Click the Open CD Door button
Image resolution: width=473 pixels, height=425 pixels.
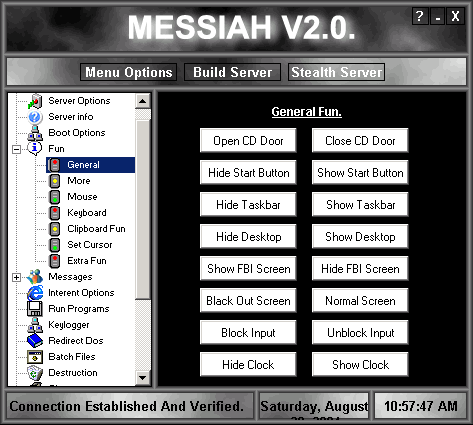pyautogui.click(x=248, y=141)
